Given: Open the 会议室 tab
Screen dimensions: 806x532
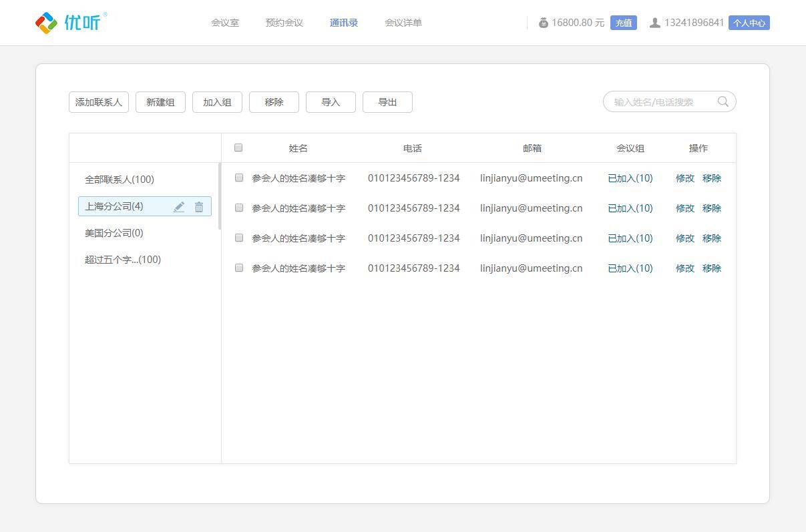Looking at the screenshot, I should (225, 23).
